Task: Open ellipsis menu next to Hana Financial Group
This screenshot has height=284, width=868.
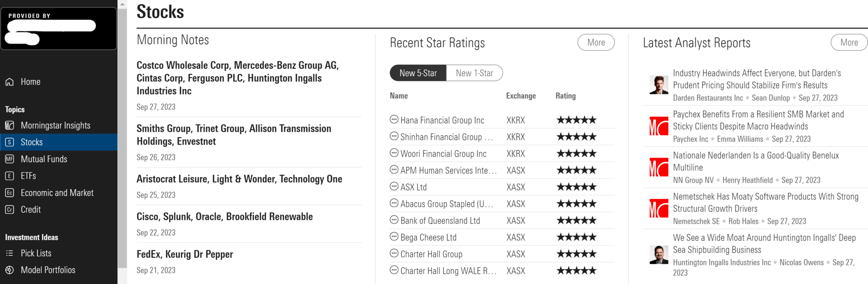Action: pyautogui.click(x=394, y=119)
